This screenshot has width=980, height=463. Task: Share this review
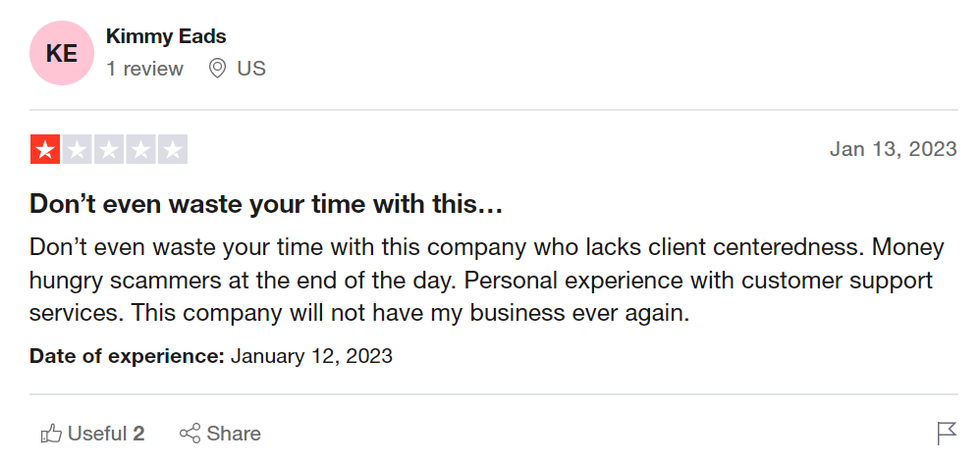220,434
